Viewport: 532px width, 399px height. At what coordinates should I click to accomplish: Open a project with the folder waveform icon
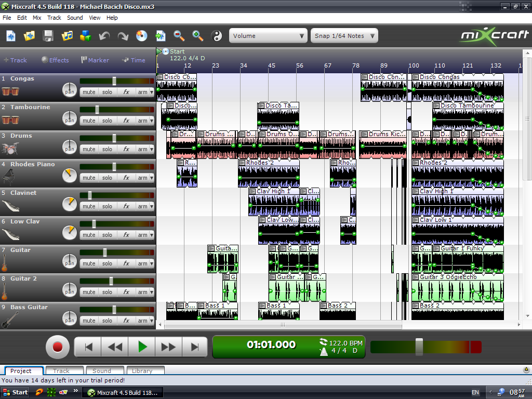(x=29, y=36)
